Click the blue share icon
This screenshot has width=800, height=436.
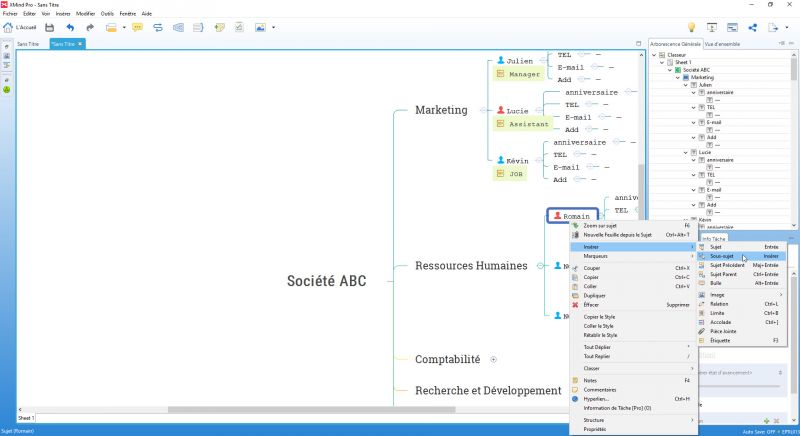pyautogui.click(x=753, y=28)
